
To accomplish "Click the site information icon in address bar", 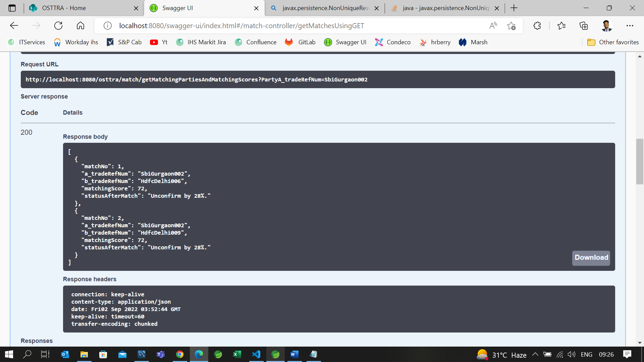I will [x=107, y=25].
